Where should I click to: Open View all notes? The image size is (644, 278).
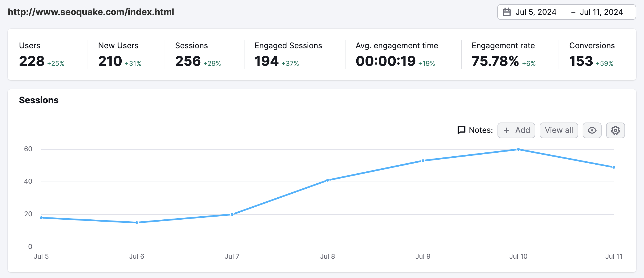[x=558, y=130]
